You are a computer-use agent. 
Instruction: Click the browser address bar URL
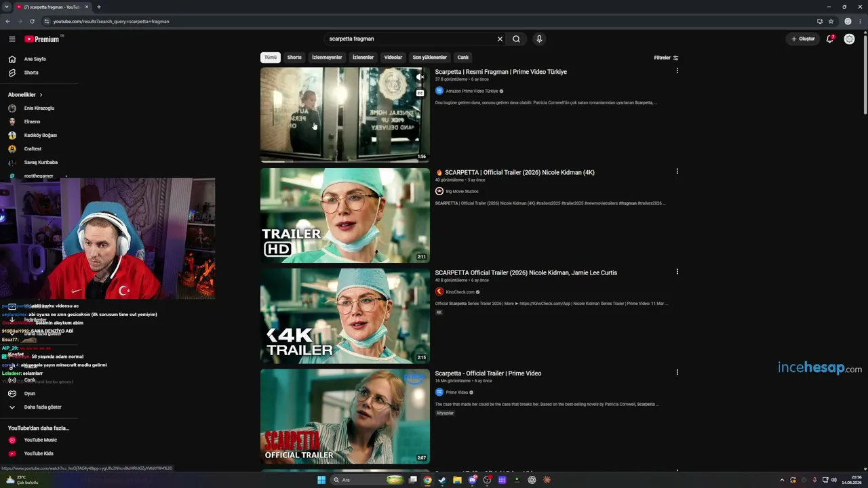click(x=111, y=22)
